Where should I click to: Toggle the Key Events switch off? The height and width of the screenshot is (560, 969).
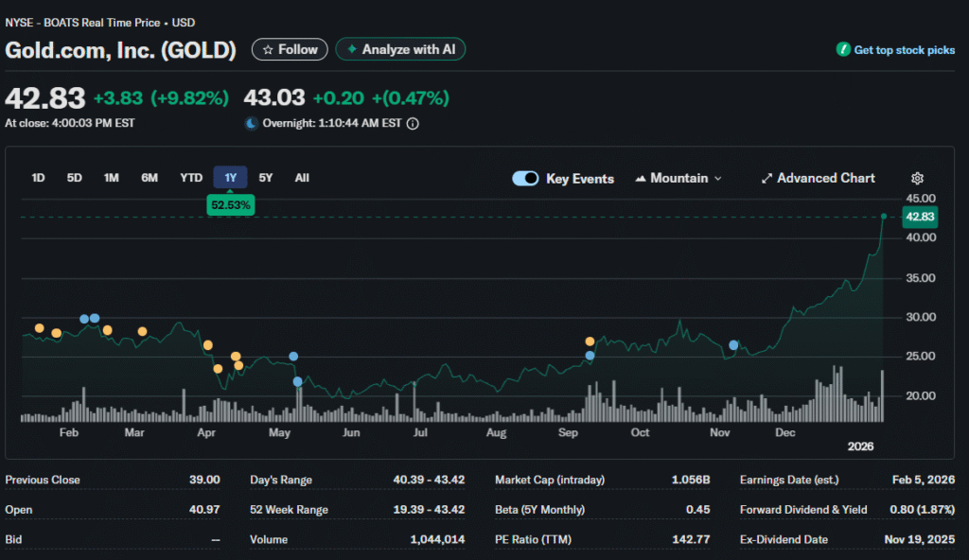(x=525, y=178)
